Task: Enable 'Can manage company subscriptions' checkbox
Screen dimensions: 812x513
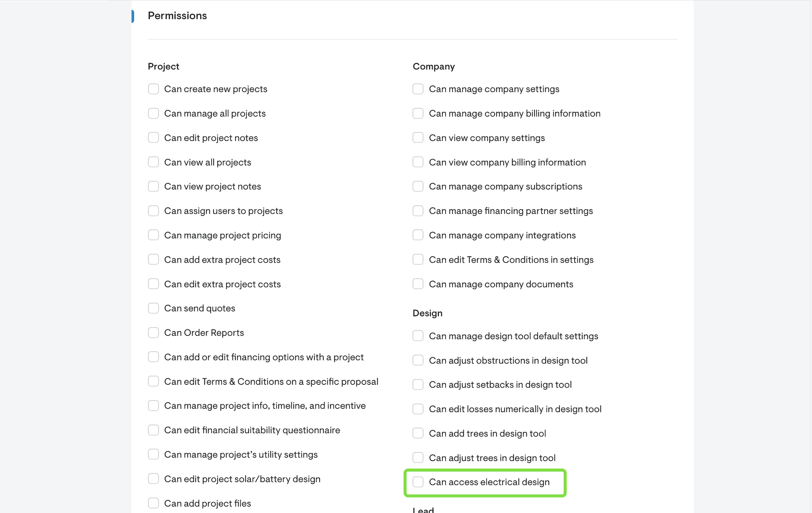Action: [x=418, y=186]
